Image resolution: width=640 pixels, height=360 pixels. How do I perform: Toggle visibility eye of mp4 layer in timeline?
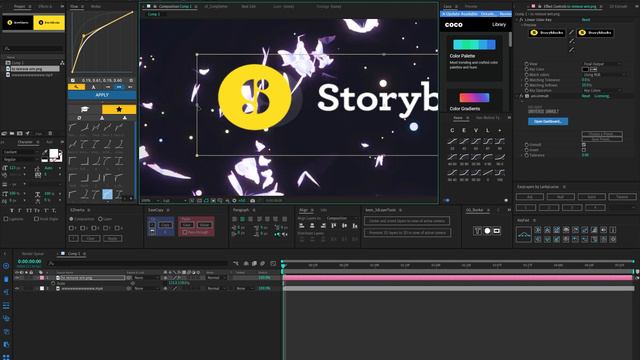point(17,288)
